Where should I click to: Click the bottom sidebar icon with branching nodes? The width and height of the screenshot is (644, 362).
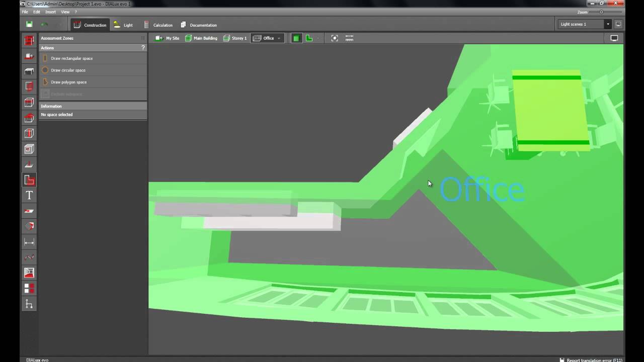coord(29,304)
